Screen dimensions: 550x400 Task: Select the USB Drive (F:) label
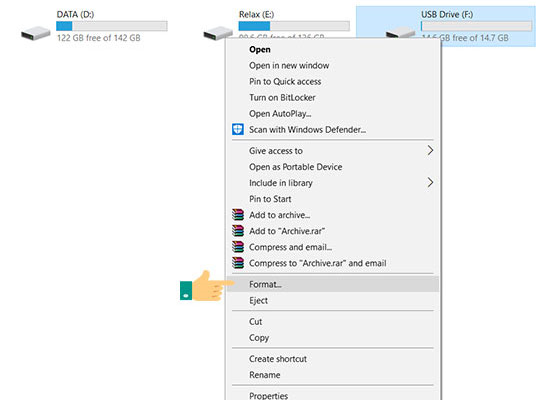447,14
